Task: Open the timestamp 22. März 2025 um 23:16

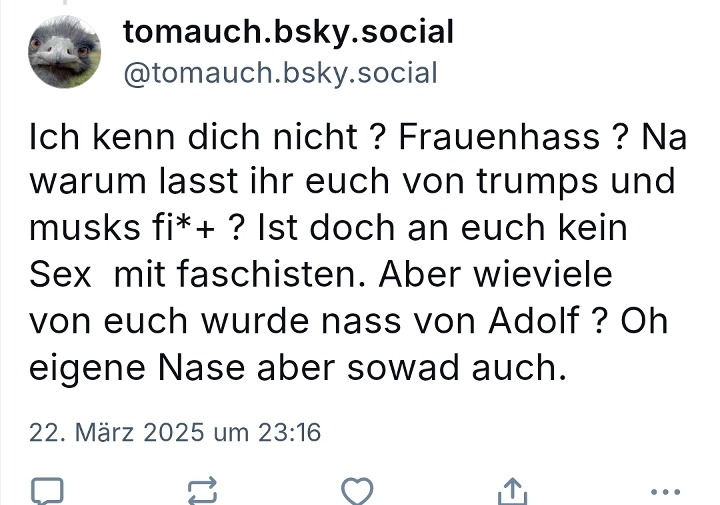Action: pos(174,433)
